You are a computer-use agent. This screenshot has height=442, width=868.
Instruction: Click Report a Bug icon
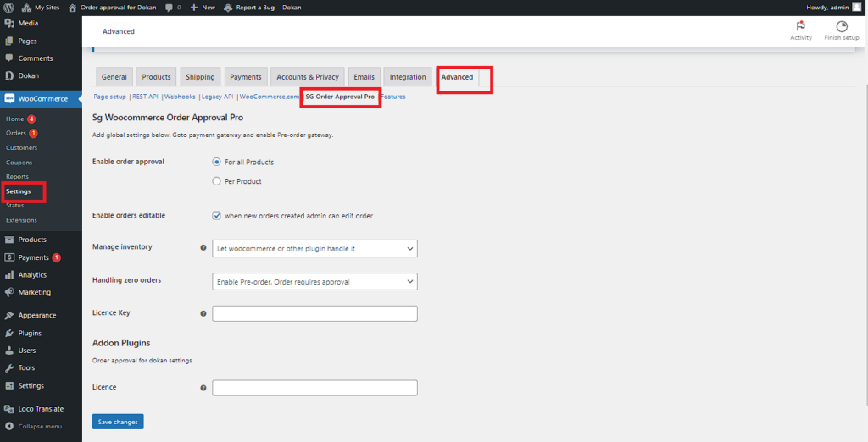[x=228, y=8]
